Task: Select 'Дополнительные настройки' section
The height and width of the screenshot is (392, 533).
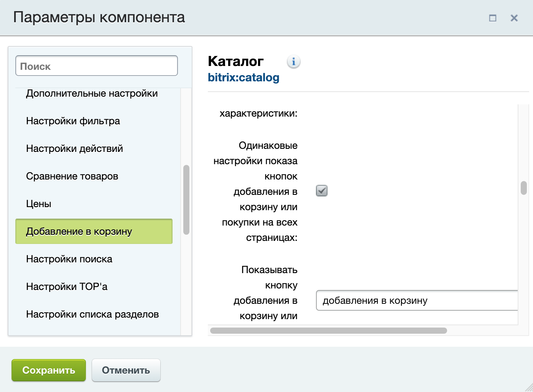Action: (x=92, y=93)
